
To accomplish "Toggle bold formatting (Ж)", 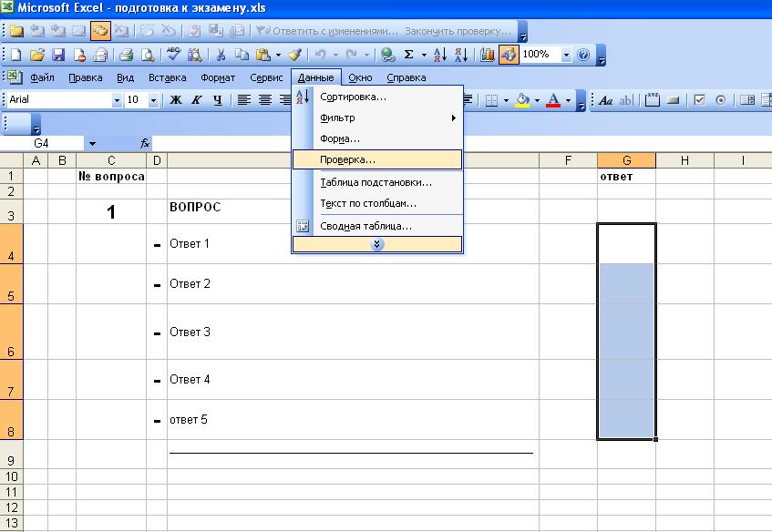I will [176, 100].
